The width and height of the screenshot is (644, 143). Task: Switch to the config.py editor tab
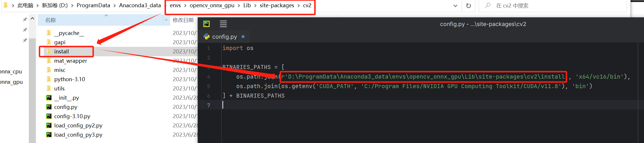[224, 37]
